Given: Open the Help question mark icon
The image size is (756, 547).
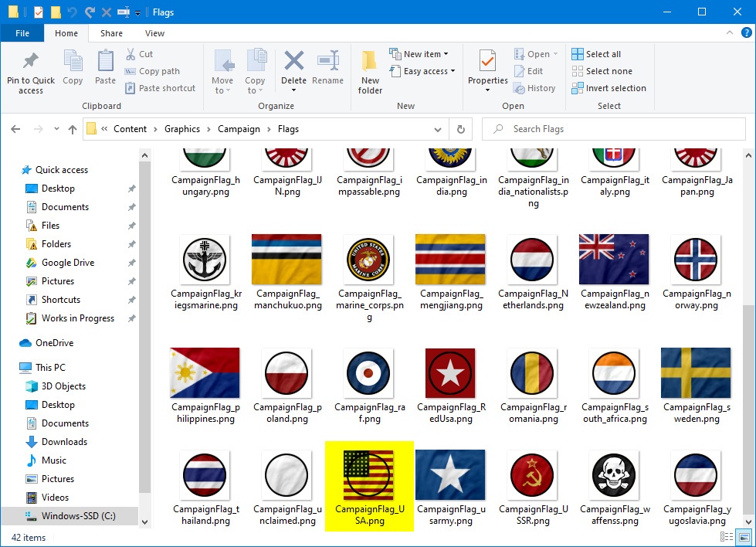Looking at the screenshot, I should [746, 32].
